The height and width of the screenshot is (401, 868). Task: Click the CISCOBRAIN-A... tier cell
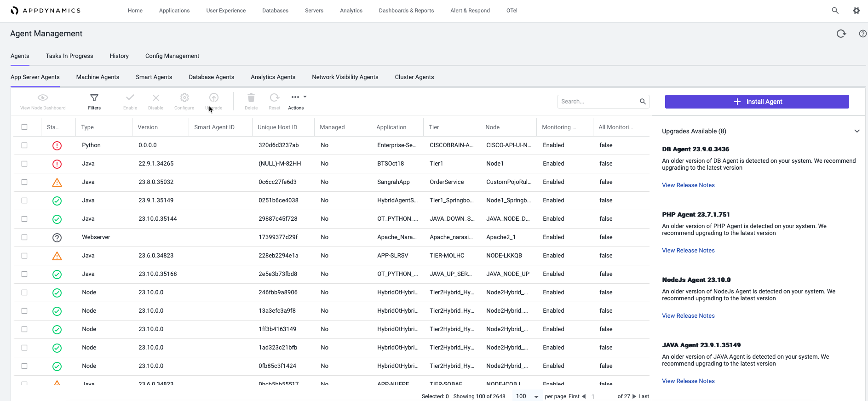pos(451,145)
